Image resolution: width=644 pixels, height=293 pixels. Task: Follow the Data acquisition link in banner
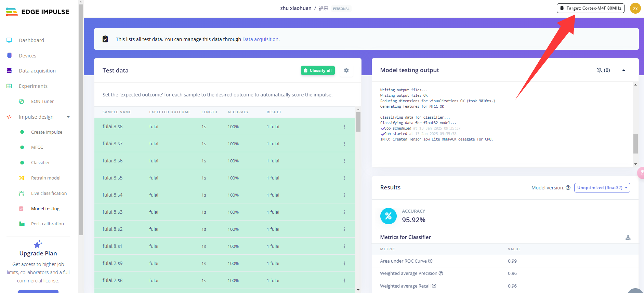pyautogui.click(x=260, y=39)
